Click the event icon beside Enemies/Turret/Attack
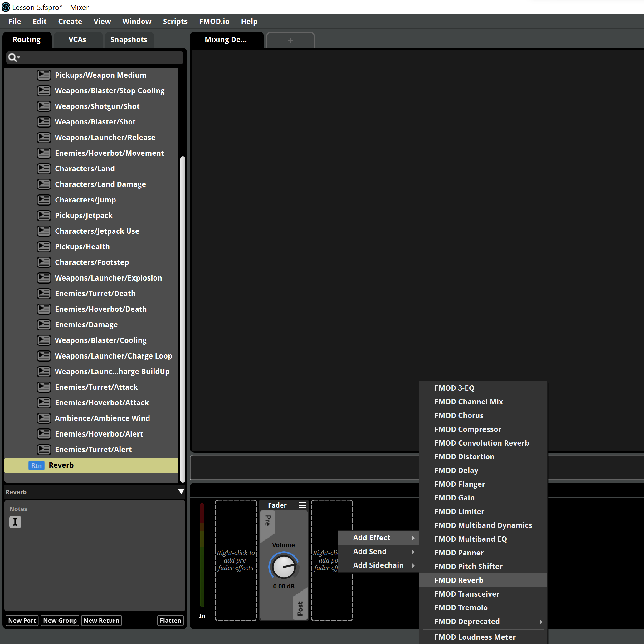This screenshot has width=644, height=644. coord(44,387)
